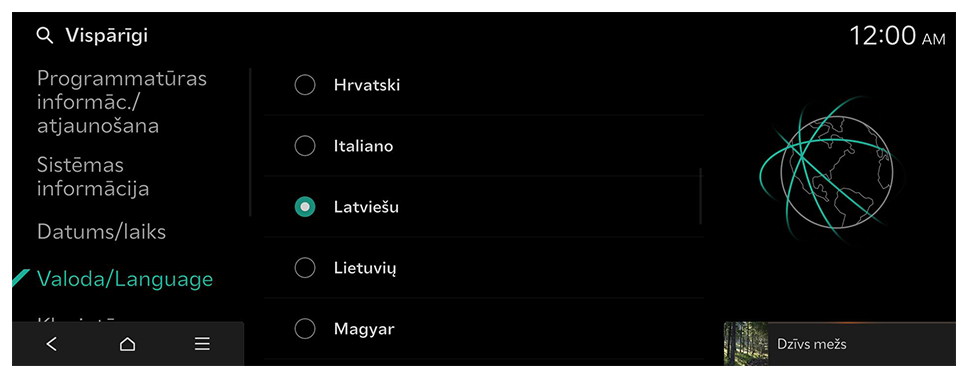Open Programmatūras informāc./atjaunošana menu item

[122, 102]
